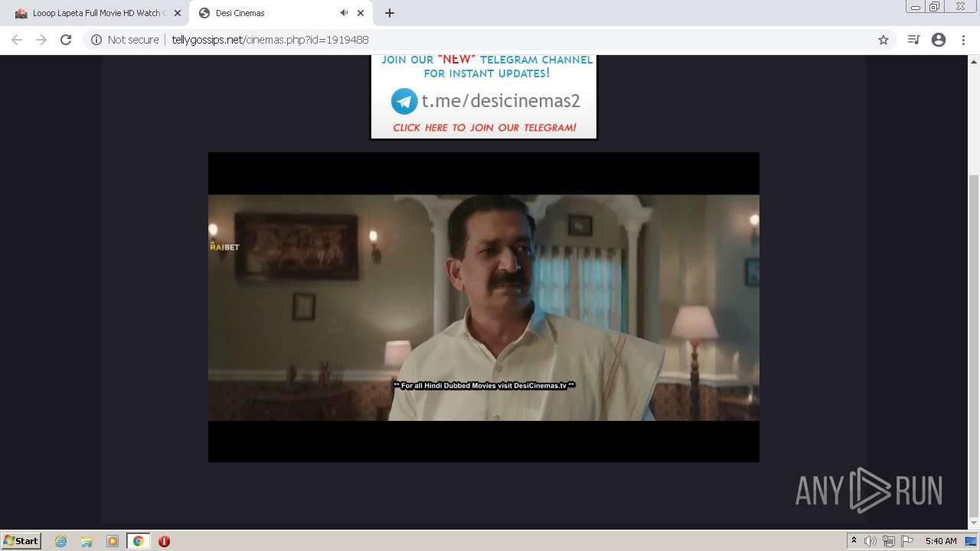Open the red Opera-style taskbar icon
The width and height of the screenshot is (980, 551).
(x=164, y=541)
